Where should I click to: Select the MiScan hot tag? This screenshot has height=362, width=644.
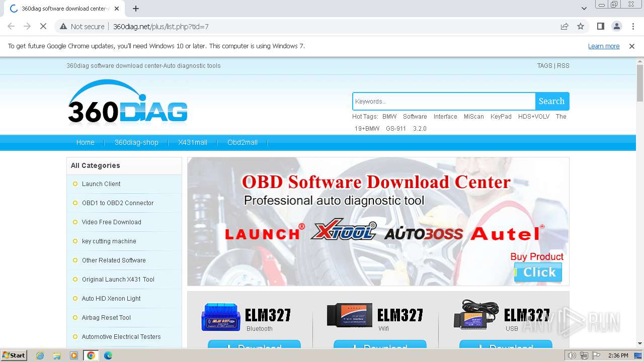[x=474, y=117]
